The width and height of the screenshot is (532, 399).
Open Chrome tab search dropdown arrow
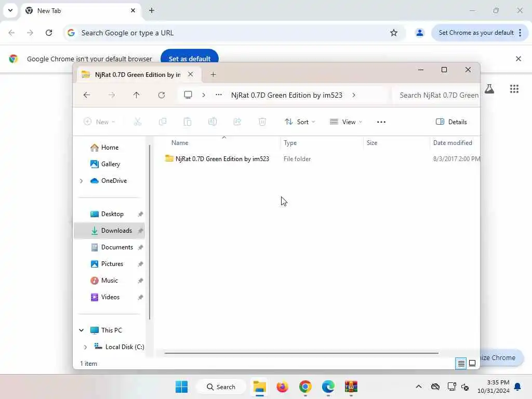(10, 10)
